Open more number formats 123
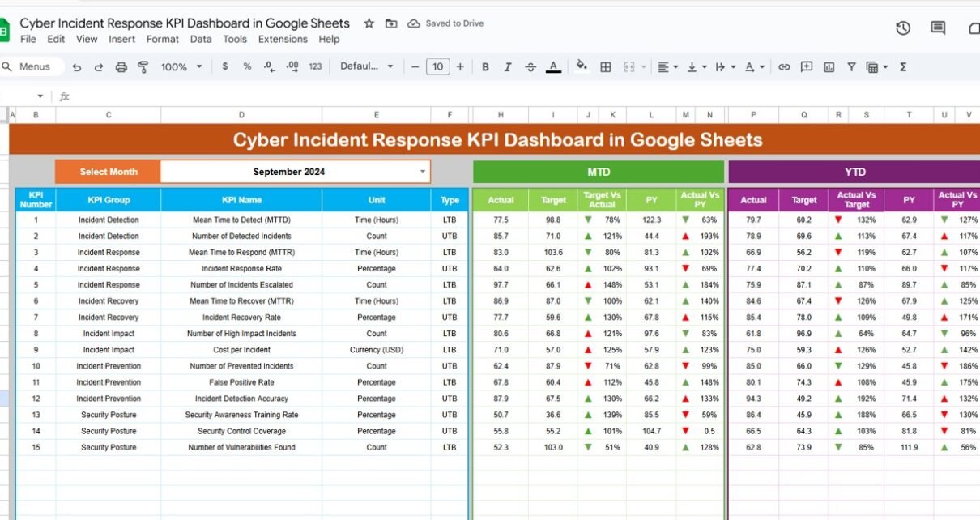This screenshot has width=980, height=520. [x=315, y=67]
